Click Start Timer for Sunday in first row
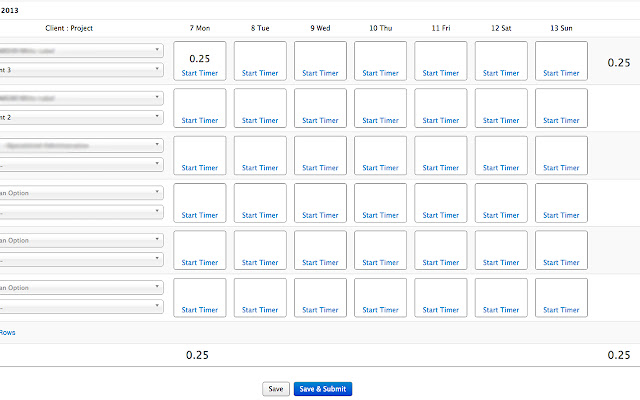The width and height of the screenshot is (640, 400). coord(561,73)
